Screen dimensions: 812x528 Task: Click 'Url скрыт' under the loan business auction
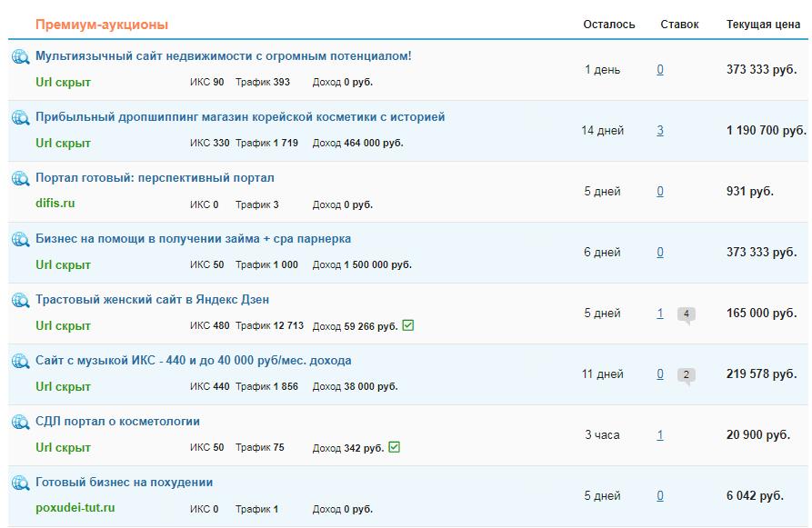[63, 265]
